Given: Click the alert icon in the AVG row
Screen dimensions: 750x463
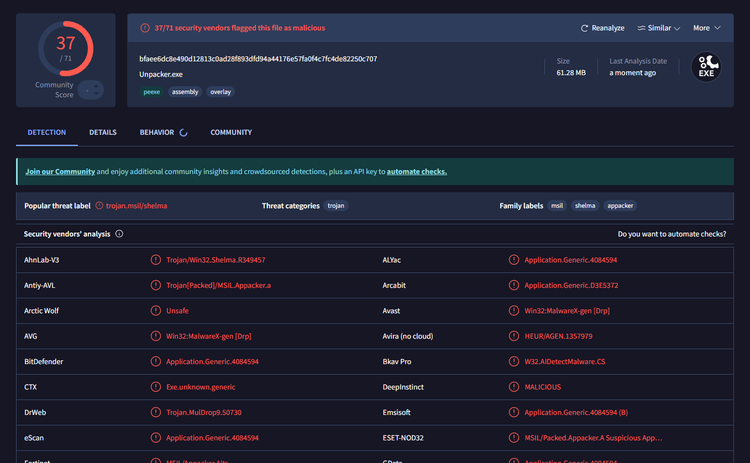Looking at the screenshot, I should 155,336.
